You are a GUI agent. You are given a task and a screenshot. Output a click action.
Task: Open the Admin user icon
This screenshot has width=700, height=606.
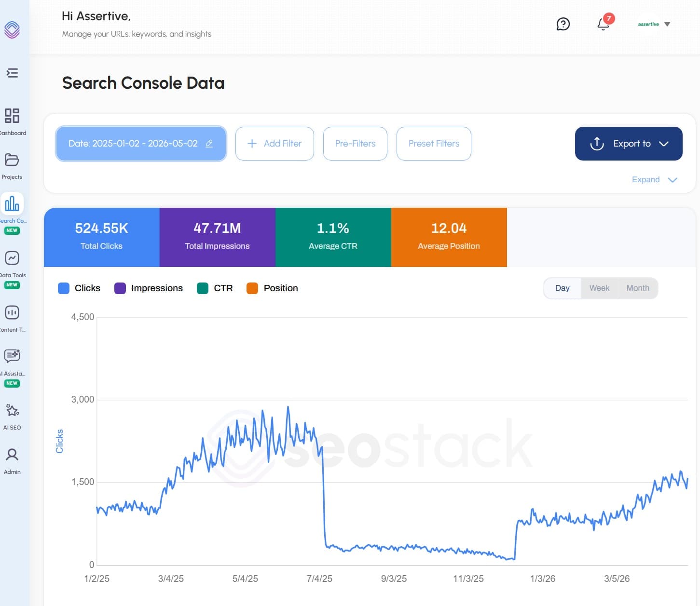tap(12, 455)
